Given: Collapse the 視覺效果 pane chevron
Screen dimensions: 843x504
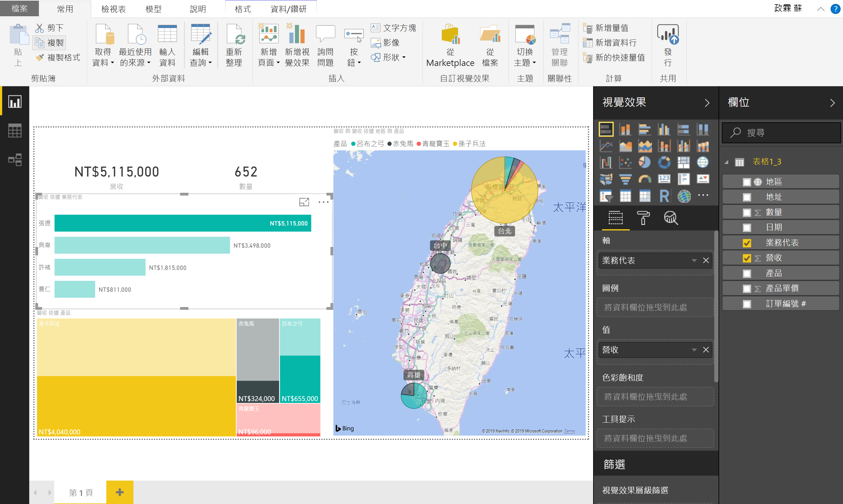Looking at the screenshot, I should pyautogui.click(x=707, y=103).
